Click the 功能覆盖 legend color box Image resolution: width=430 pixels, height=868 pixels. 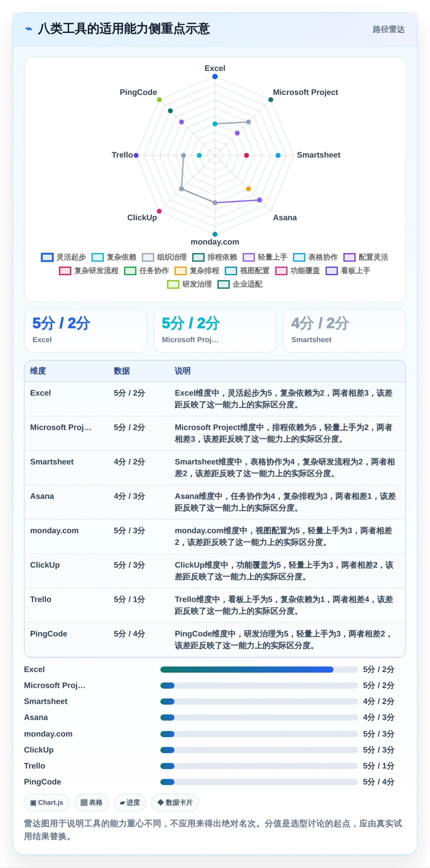coord(281,271)
